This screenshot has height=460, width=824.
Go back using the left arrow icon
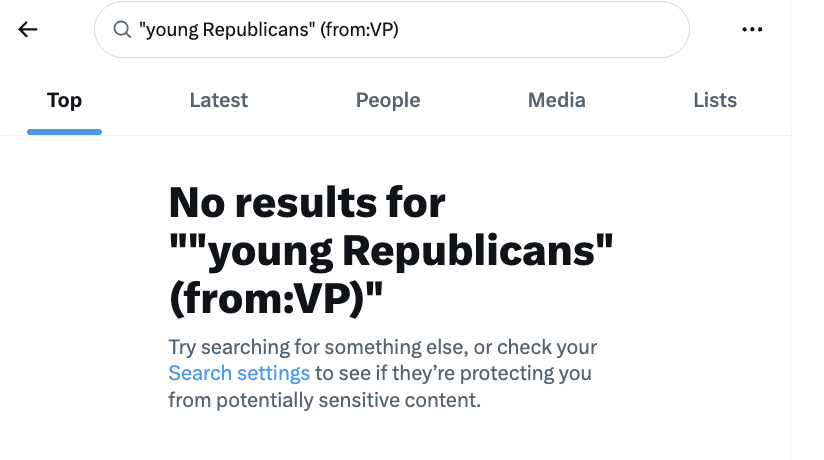(x=28, y=29)
